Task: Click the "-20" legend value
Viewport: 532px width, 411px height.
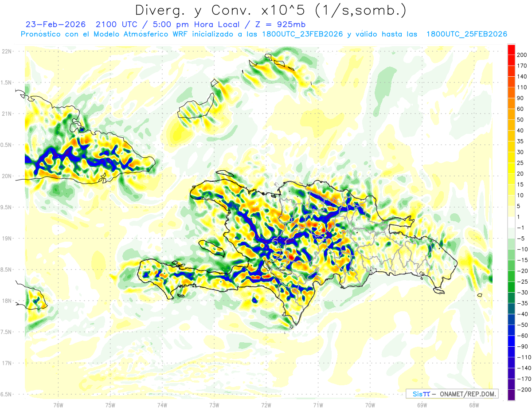Action: (x=523, y=271)
